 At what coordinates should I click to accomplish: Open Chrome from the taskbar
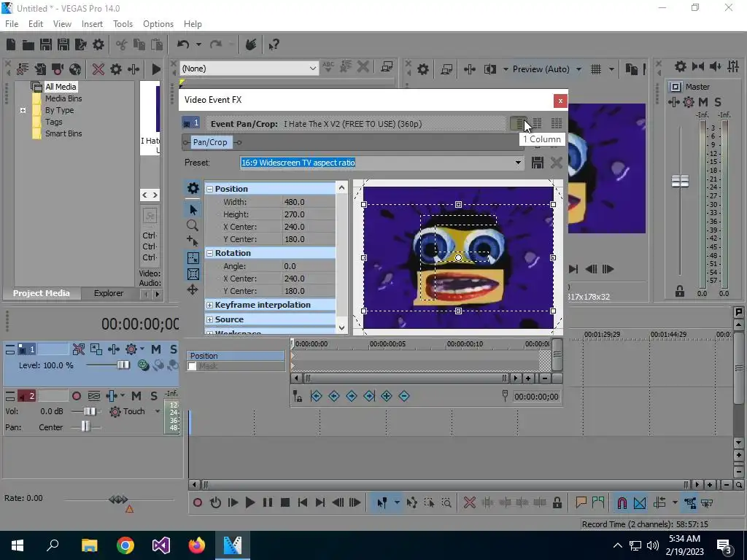point(125,545)
